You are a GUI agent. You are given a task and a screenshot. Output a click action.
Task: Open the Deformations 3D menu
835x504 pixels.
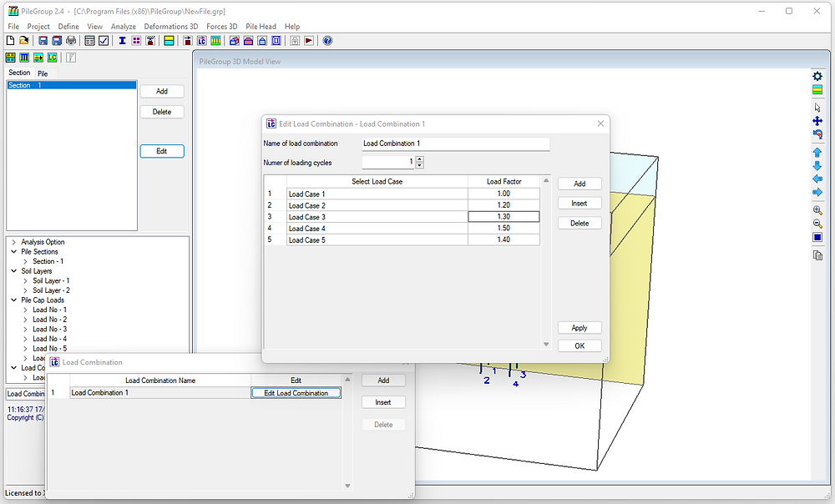170,26
